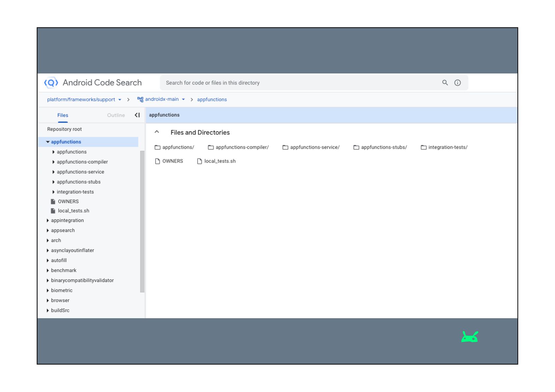
Task: Select OWNERS label in sidebar tree
Action: (68, 201)
